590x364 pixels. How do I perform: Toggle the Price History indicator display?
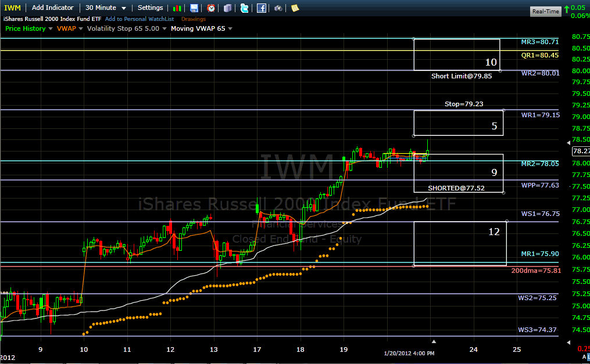click(26, 28)
